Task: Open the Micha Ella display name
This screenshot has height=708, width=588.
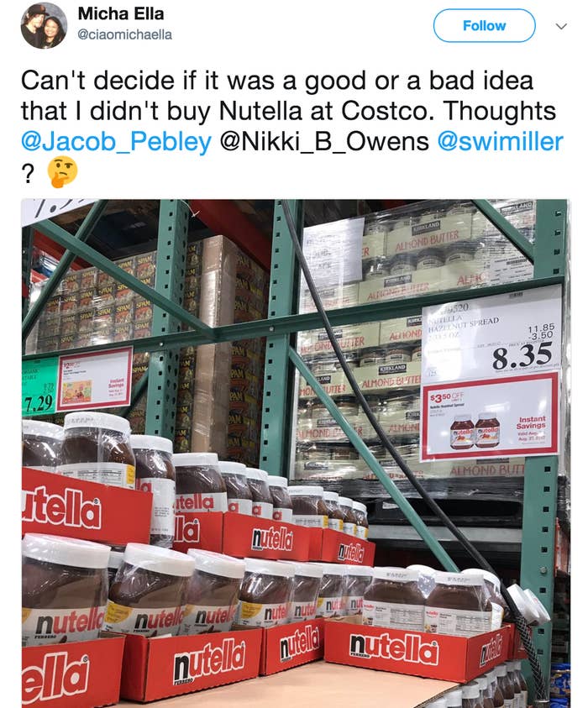Action: tap(121, 13)
